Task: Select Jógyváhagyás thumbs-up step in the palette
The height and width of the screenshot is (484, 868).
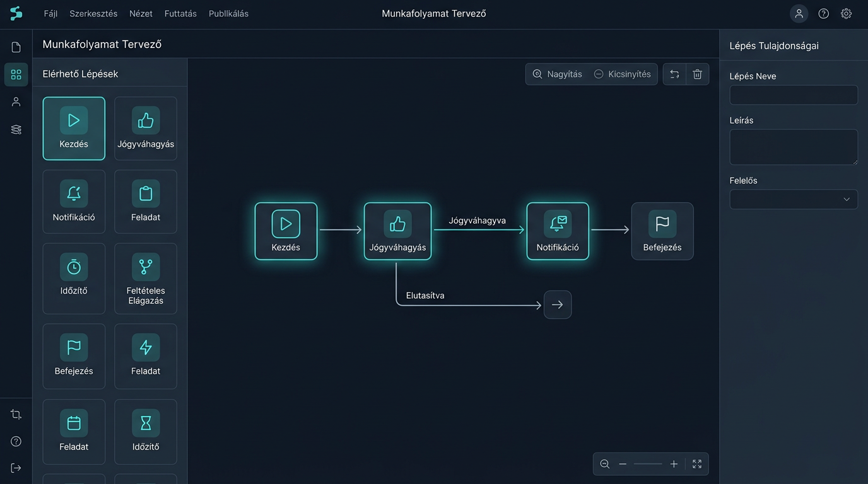Action: click(146, 129)
